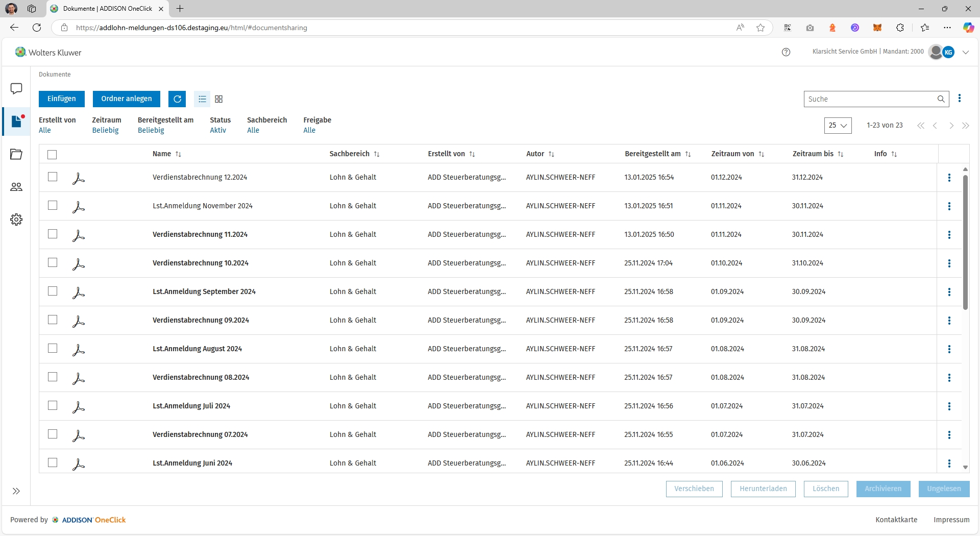Open the page size dropdown showing 25
Screen dimensions: 980x536
(x=838, y=126)
